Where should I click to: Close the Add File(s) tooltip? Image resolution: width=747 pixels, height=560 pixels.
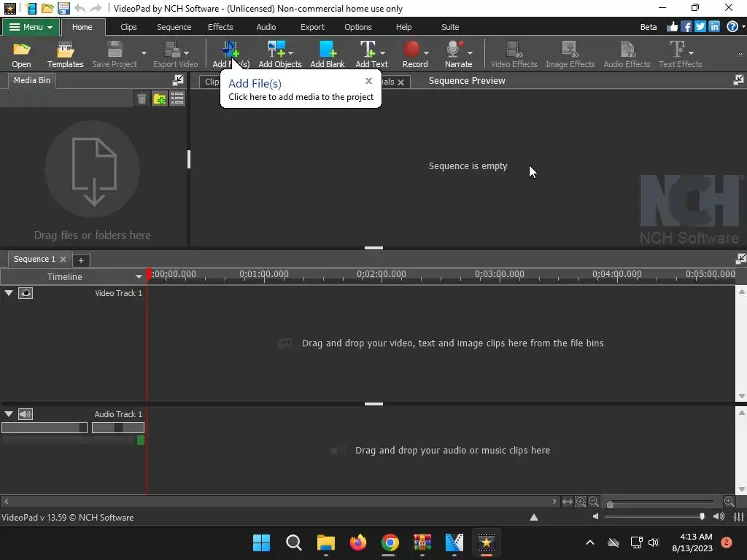(x=368, y=81)
